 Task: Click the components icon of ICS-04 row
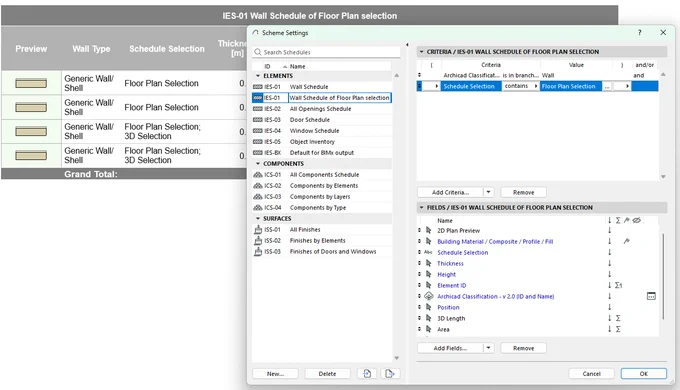click(258, 207)
